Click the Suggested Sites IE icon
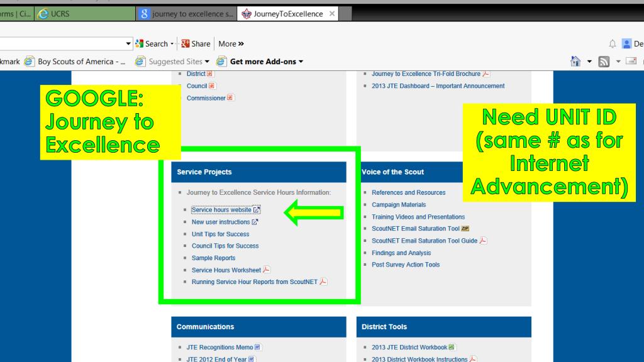644x362 pixels. point(140,62)
